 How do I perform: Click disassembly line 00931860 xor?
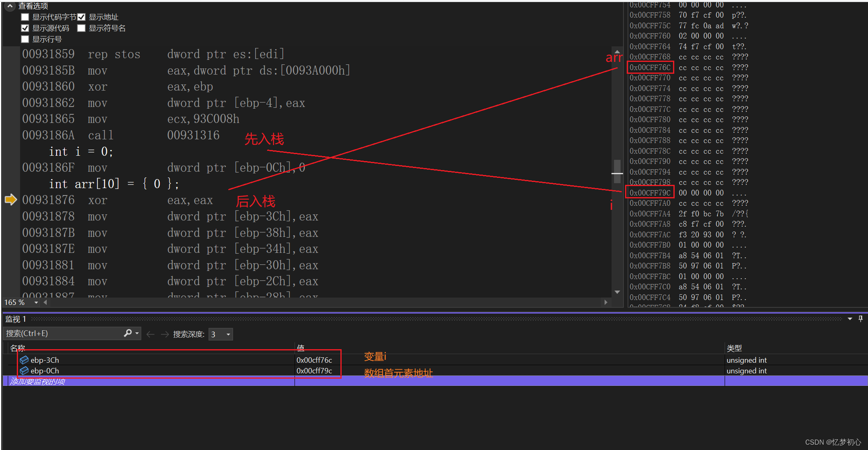point(118,86)
